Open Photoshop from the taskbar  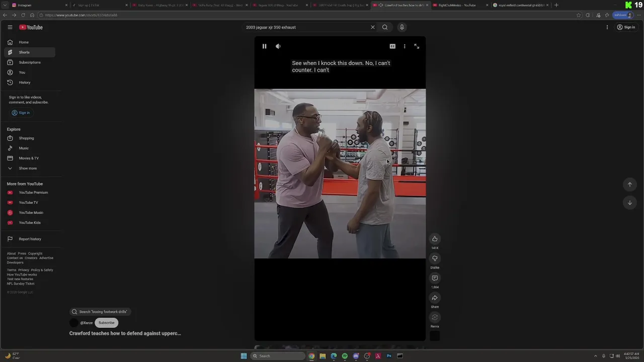(x=389, y=356)
